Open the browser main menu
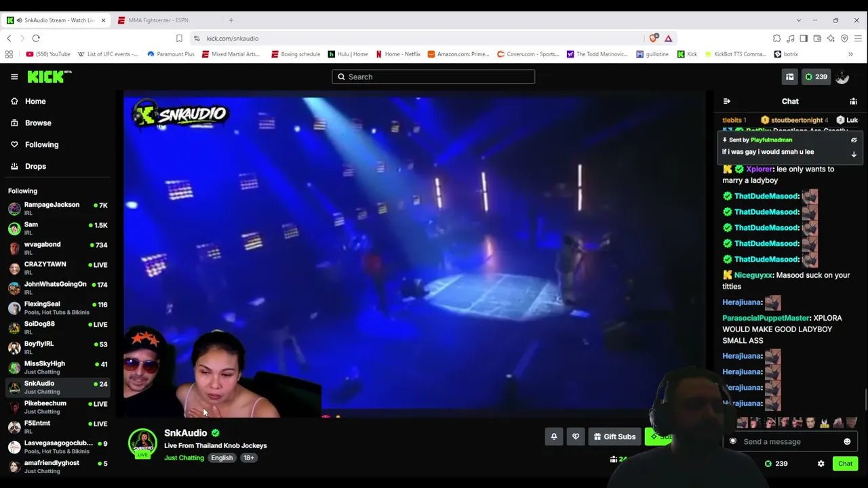 pyautogui.click(x=858, y=39)
